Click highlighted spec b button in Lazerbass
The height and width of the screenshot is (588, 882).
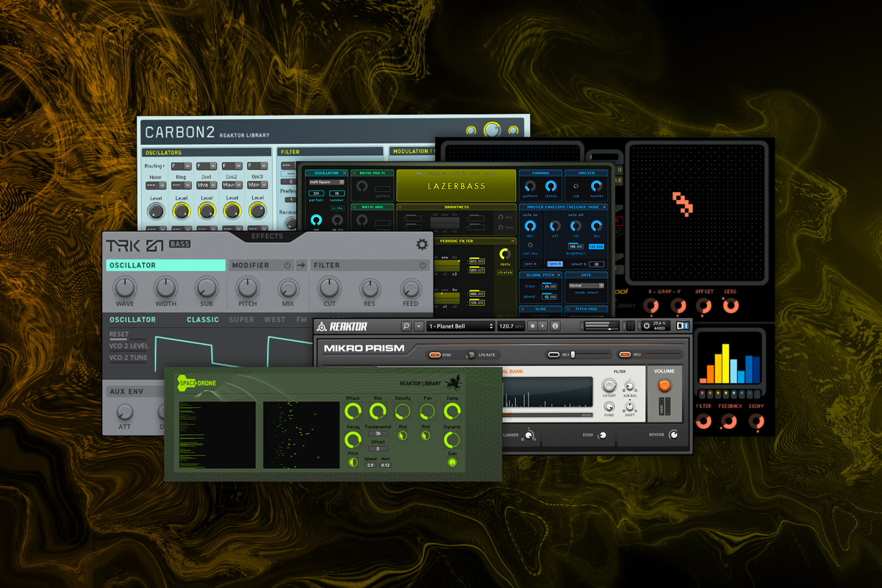tap(555, 264)
